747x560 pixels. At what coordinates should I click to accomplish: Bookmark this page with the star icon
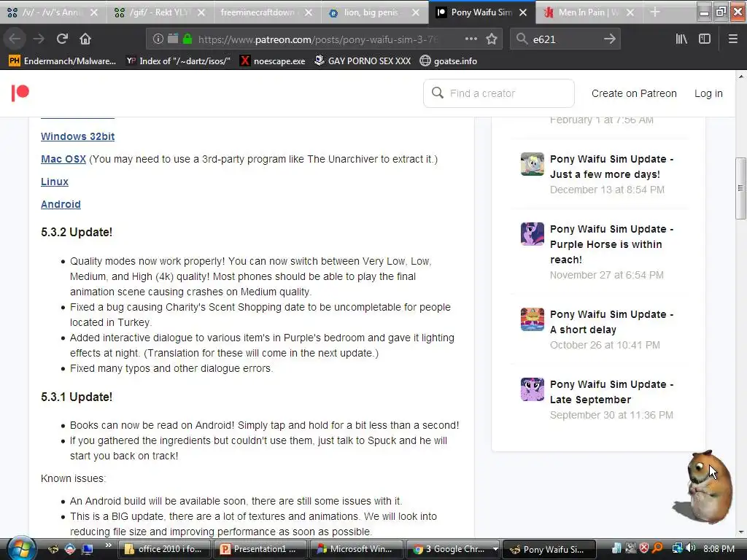492,39
